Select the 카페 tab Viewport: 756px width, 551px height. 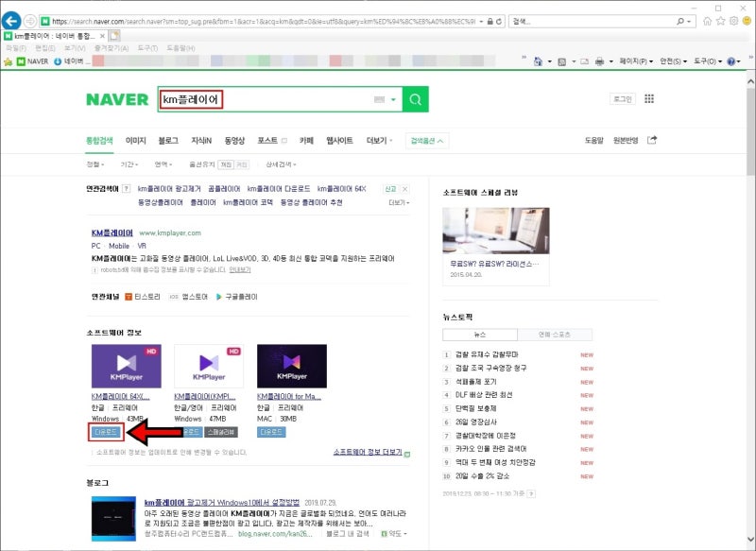306,140
